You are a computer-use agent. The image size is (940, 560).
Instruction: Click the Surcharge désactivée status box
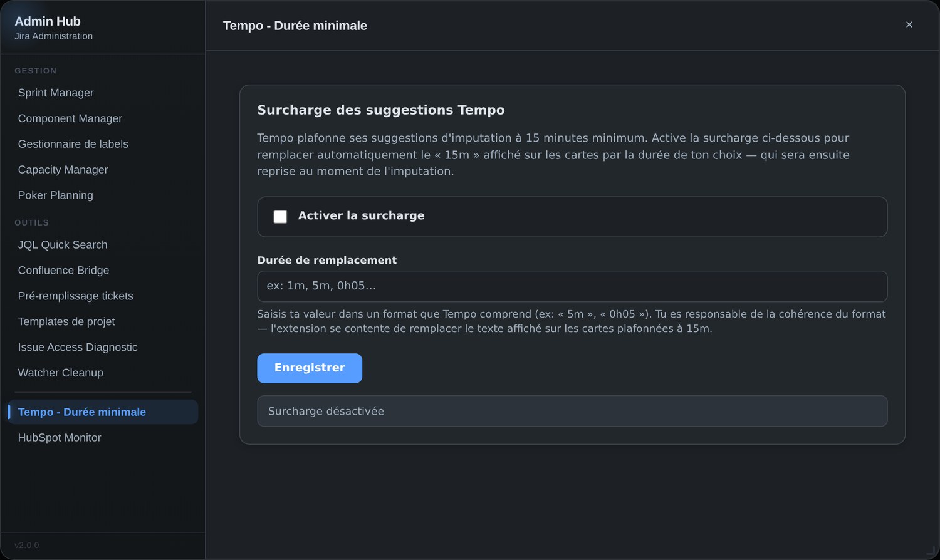(572, 411)
